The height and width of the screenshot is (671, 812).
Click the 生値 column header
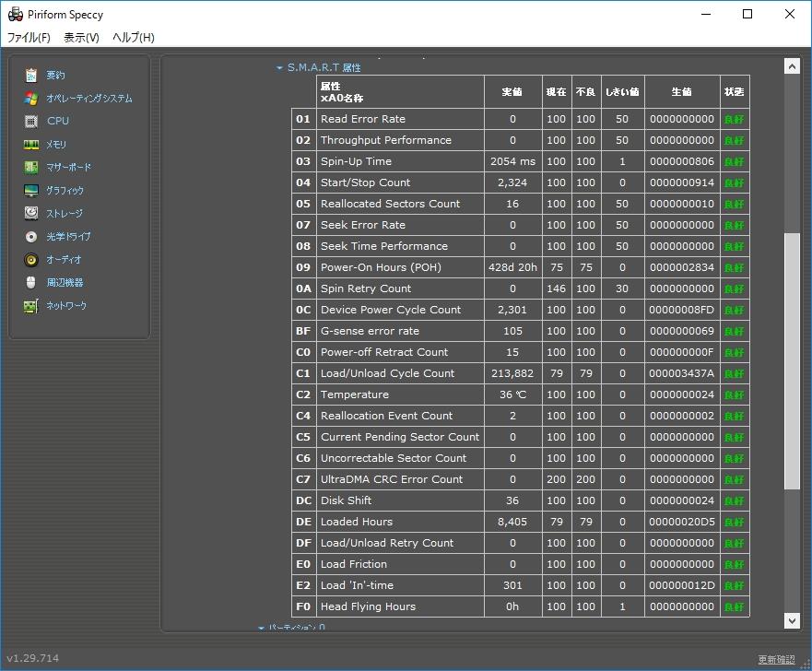(x=681, y=91)
